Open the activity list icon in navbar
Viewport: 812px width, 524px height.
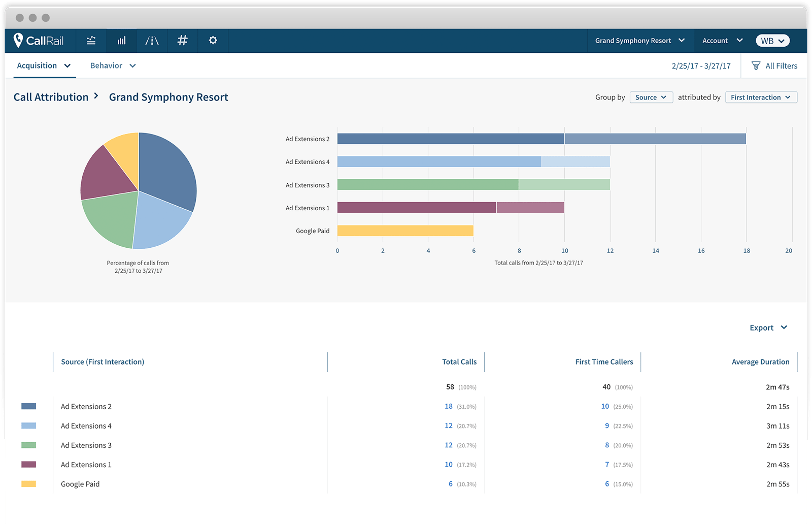click(x=91, y=41)
